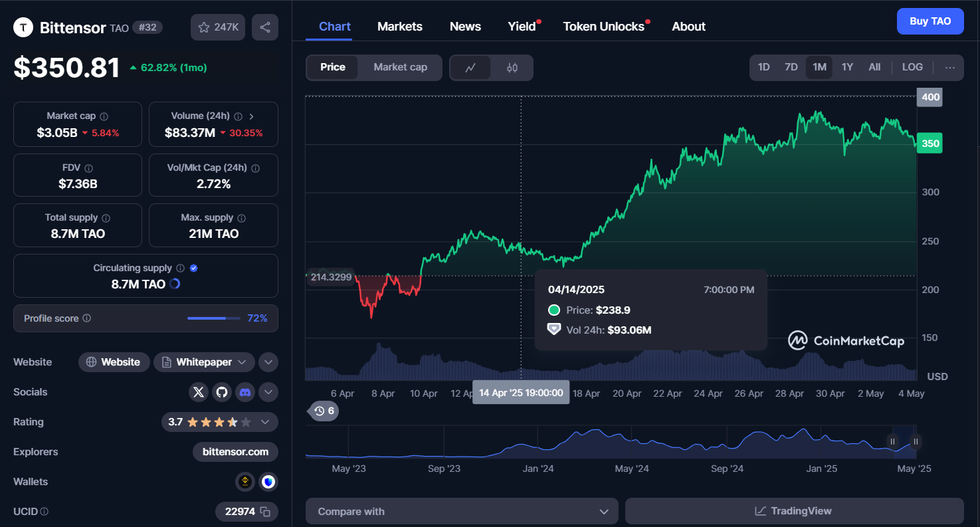Viewport: 980px width, 527px height.
Task: Set chart range to All
Action: tap(874, 67)
